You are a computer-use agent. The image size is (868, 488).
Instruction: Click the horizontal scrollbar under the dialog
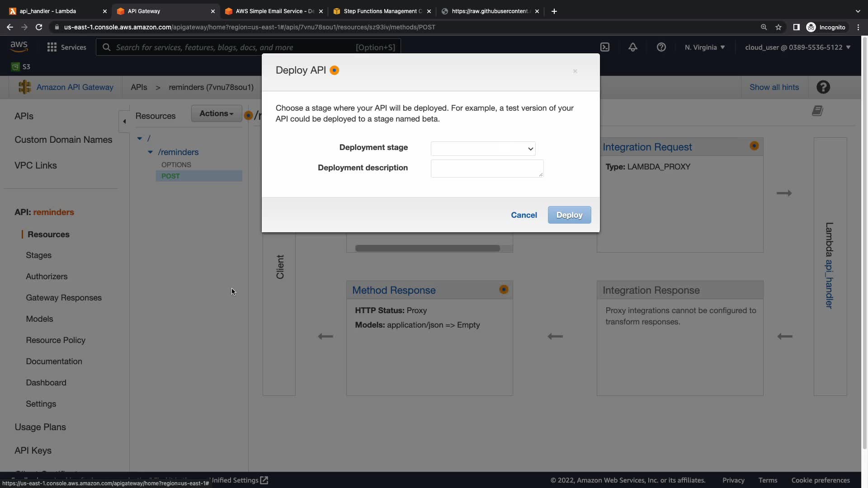427,248
